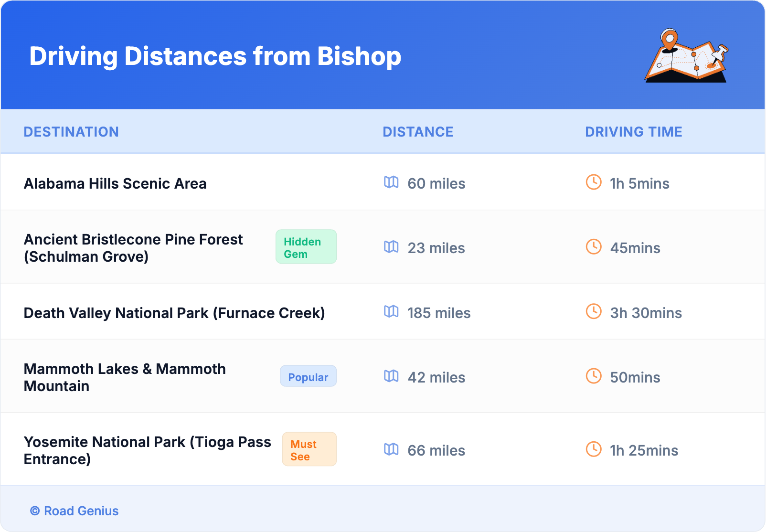
Task: Select the Destination column header
Action: coord(71,132)
